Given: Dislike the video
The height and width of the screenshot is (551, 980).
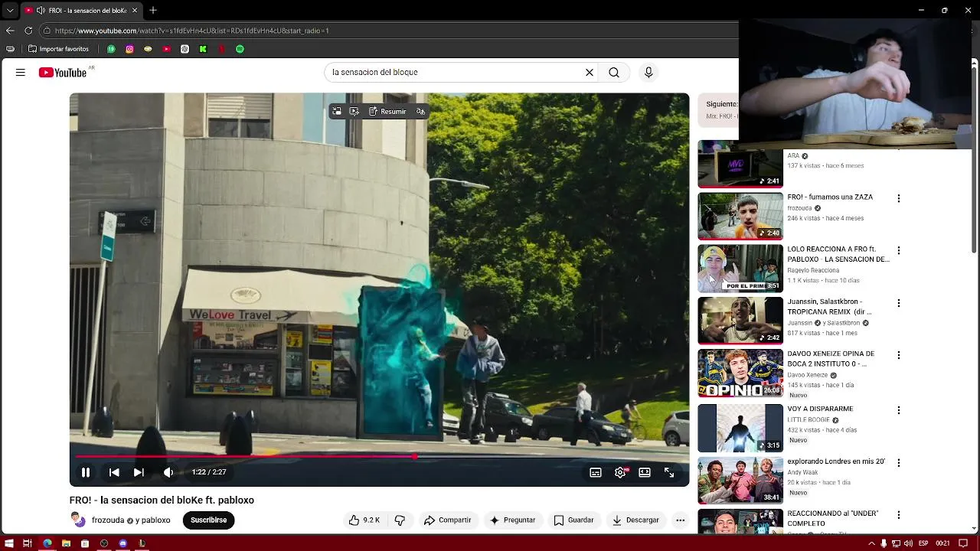Looking at the screenshot, I should point(400,520).
